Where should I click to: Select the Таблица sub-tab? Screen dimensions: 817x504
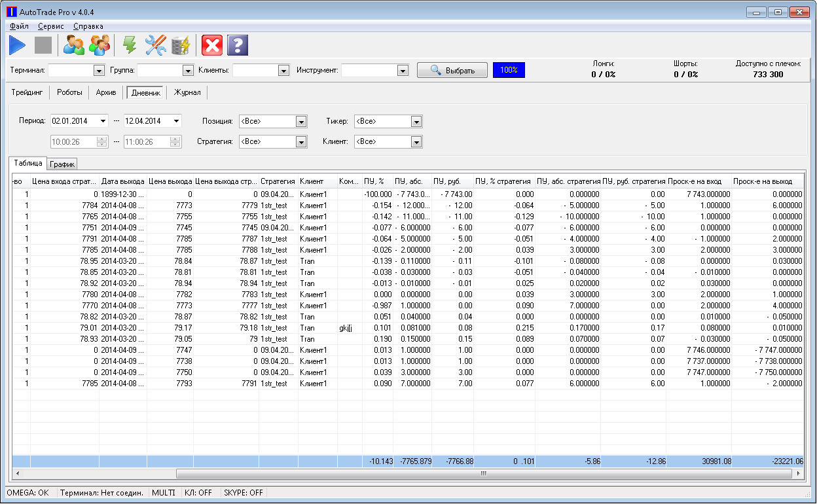pyautogui.click(x=28, y=162)
